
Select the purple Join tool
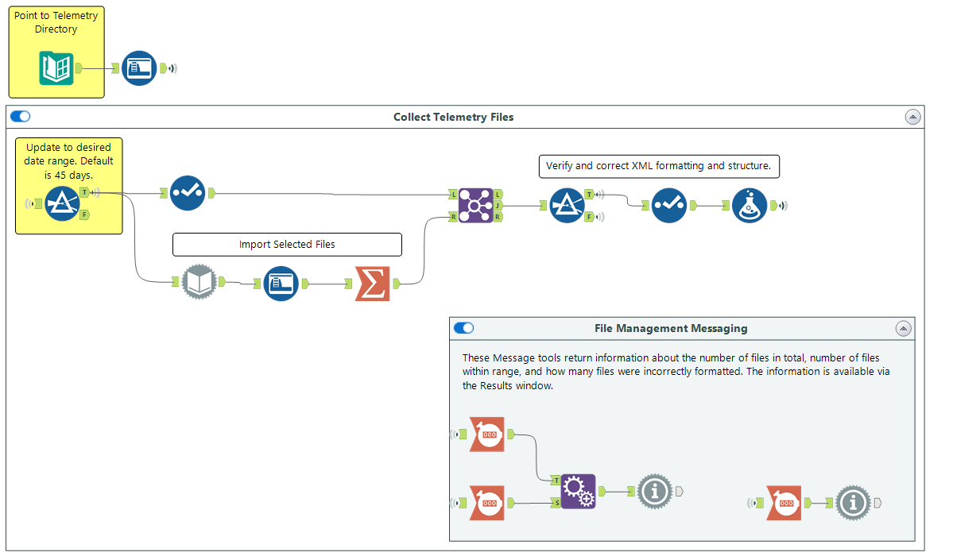coord(475,205)
